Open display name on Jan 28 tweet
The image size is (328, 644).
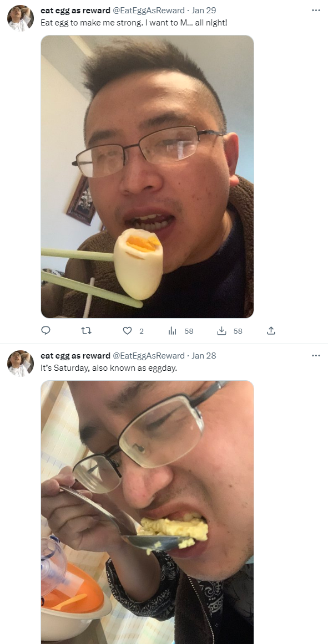pos(75,356)
